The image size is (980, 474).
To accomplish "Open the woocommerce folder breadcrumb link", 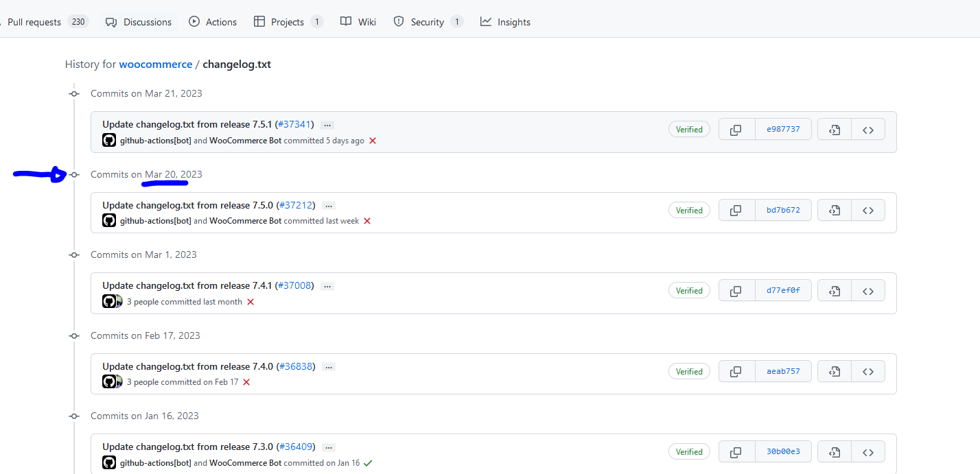I will pyautogui.click(x=155, y=64).
